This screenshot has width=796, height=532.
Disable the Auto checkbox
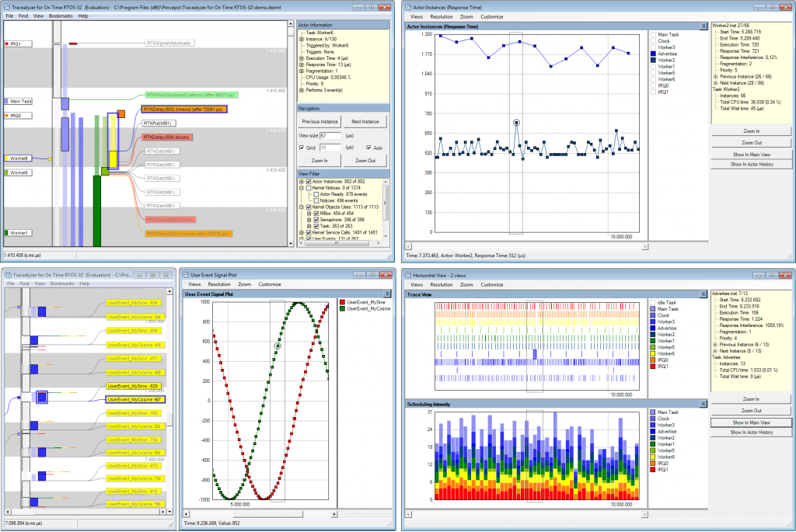(x=368, y=148)
